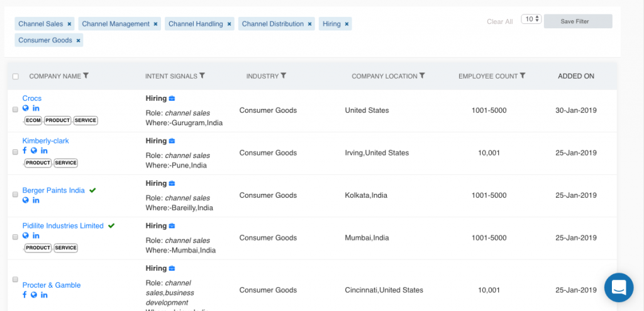Open the Pidilite Industries LinkedIn icon
The image size is (644, 311).
[x=36, y=235]
